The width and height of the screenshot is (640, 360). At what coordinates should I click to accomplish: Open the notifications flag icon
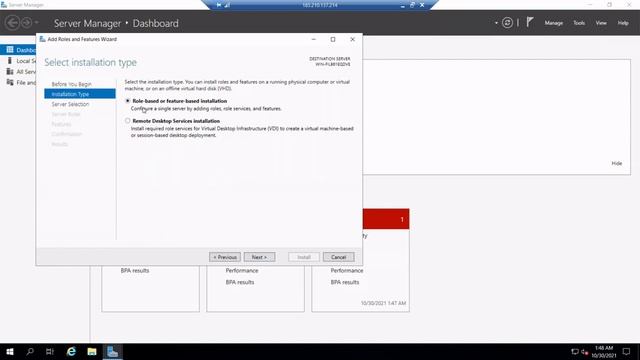[529, 22]
